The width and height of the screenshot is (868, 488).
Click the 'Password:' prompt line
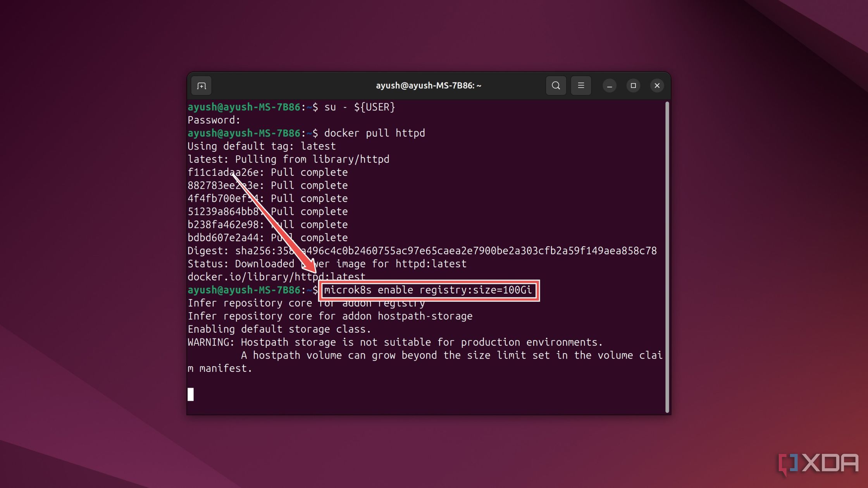point(214,120)
